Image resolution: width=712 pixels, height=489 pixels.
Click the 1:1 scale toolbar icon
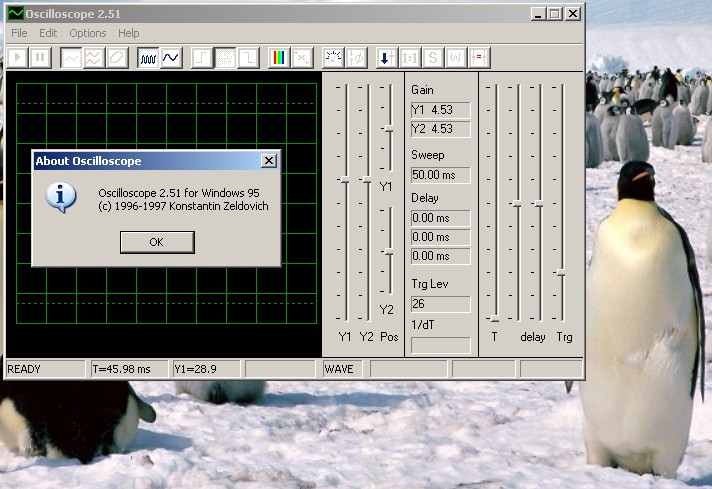pyautogui.click(x=410, y=58)
